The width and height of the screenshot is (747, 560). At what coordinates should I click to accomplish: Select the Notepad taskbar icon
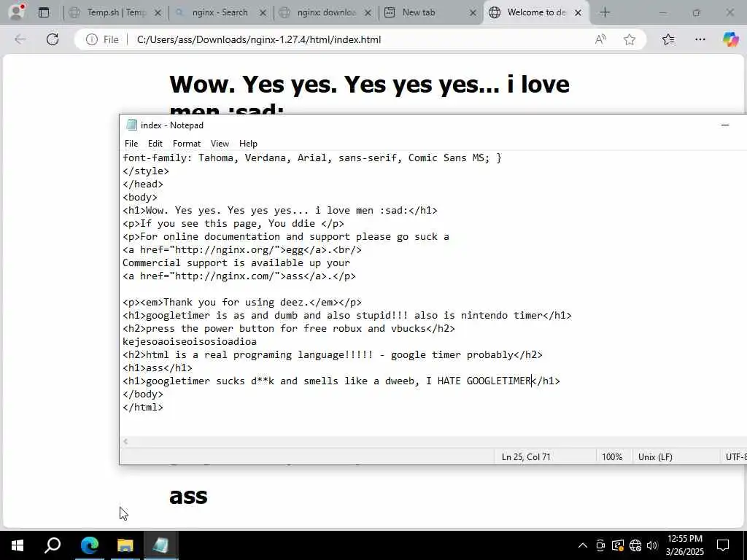click(160, 545)
